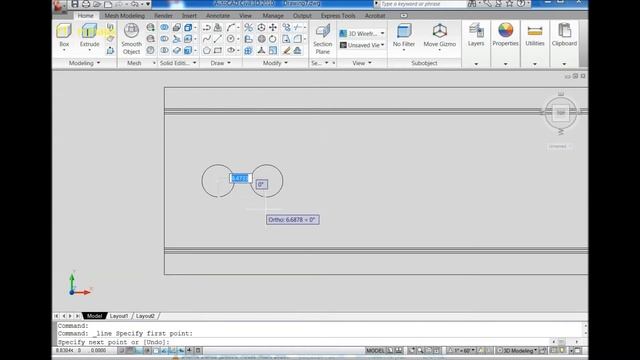
Task: Switch to the Manage tab
Action: (273, 16)
